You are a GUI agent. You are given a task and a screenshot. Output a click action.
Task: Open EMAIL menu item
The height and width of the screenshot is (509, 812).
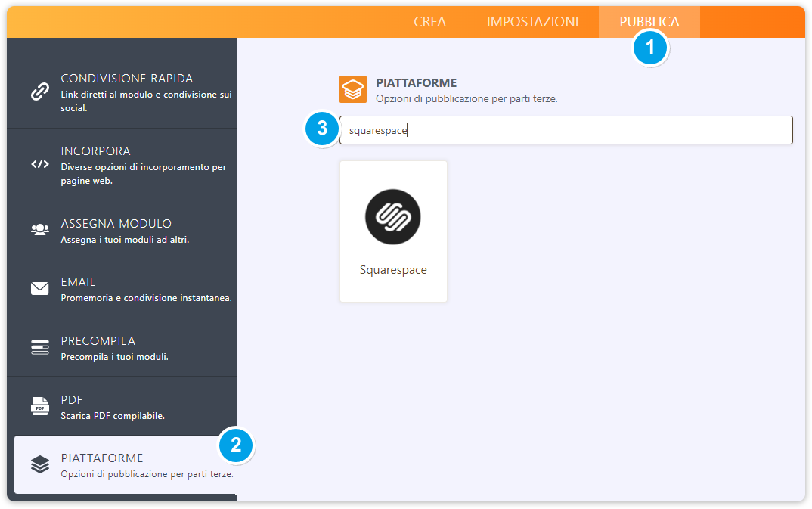coord(122,289)
